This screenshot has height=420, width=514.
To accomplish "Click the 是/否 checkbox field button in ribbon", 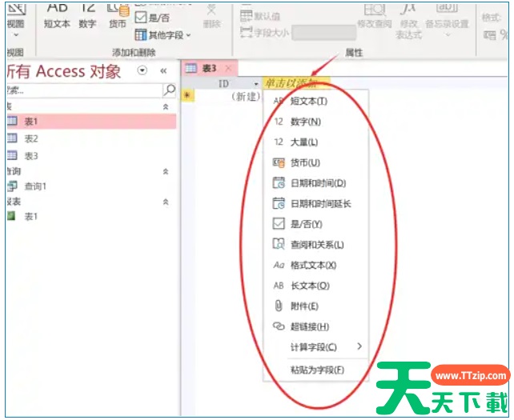I will pos(152,18).
